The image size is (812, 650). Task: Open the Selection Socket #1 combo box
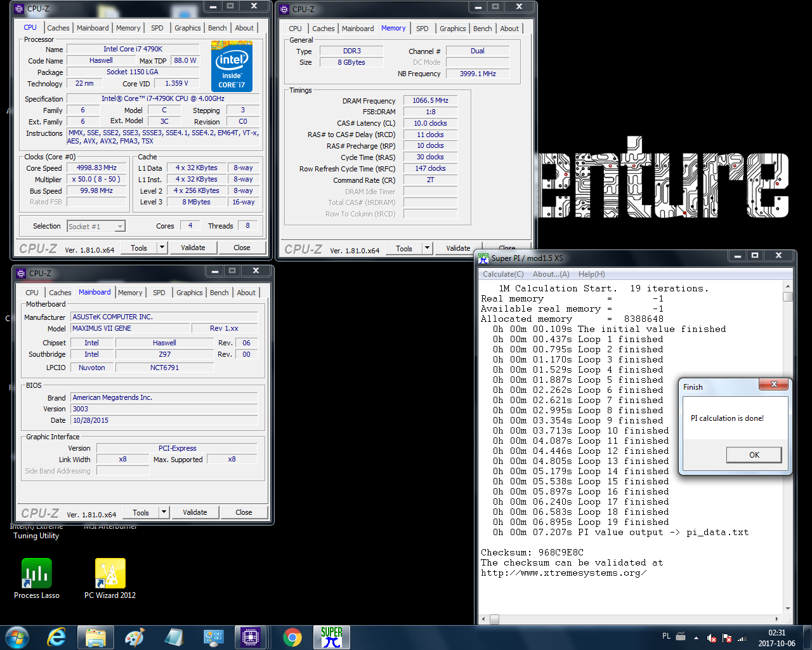click(96, 226)
